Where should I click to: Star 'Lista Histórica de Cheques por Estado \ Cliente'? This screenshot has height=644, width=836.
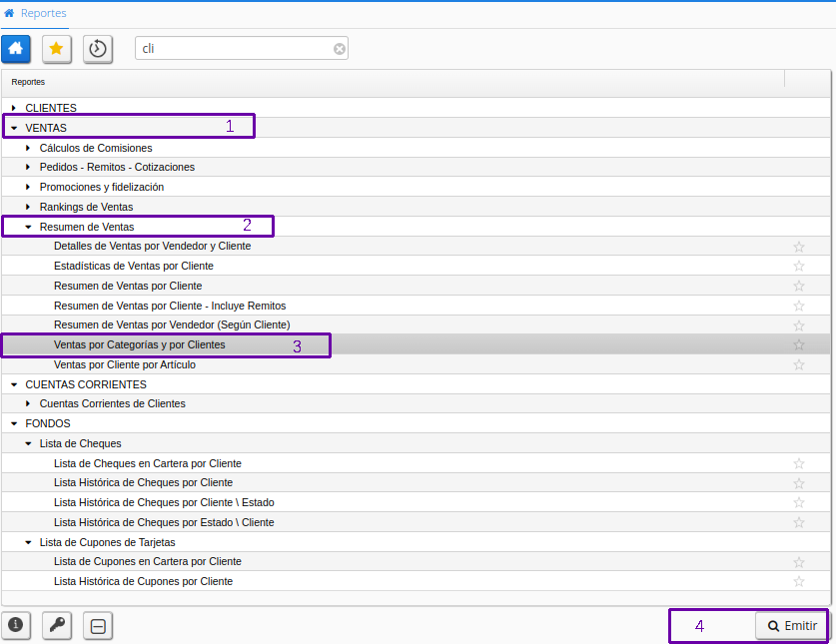tap(798, 522)
